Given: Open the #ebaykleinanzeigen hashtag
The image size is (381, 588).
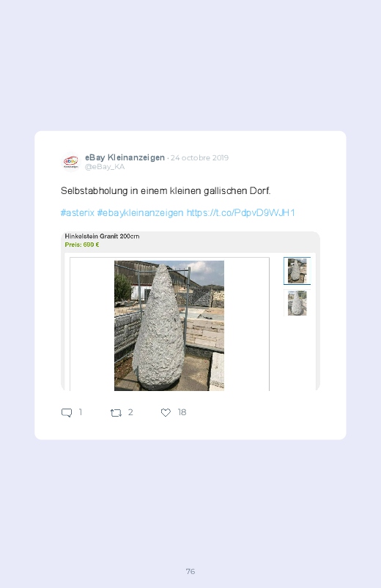Looking at the screenshot, I should 140,212.
